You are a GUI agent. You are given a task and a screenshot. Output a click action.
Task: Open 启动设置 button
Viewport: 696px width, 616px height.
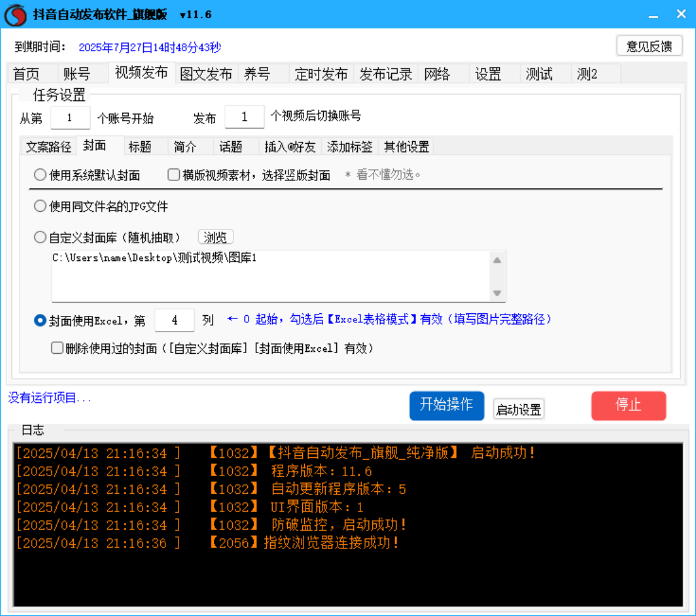click(x=519, y=409)
